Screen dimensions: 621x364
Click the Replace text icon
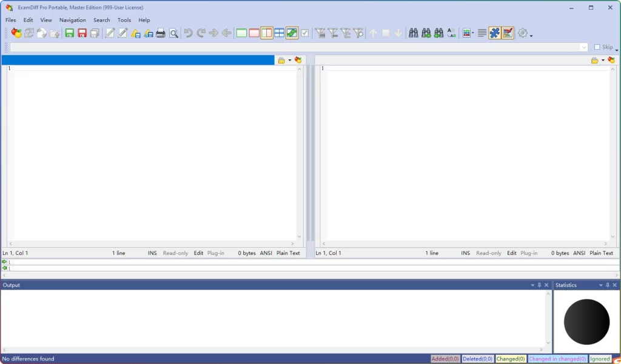tap(452, 33)
